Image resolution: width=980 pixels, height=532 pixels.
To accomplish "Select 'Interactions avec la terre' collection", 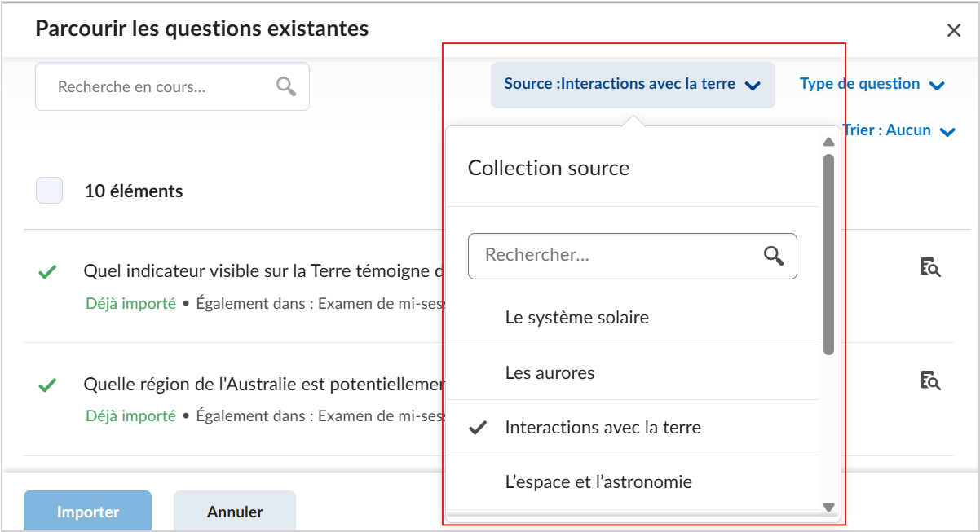I will coord(633,427).
